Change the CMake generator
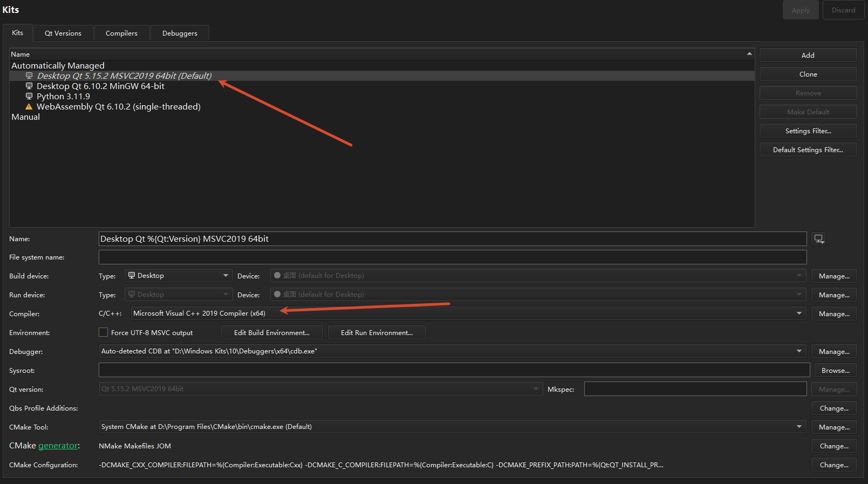This screenshot has width=868, height=484. (x=834, y=446)
